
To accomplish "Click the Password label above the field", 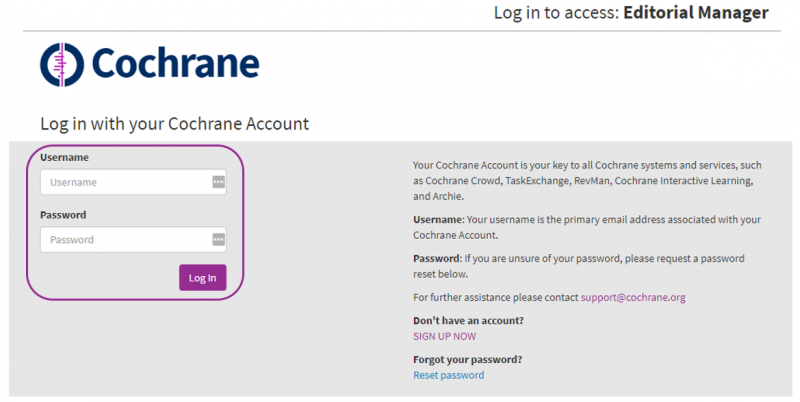I will pyautogui.click(x=63, y=214).
